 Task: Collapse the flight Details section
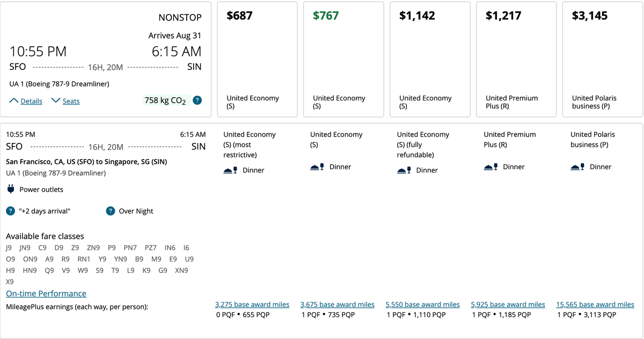pyautogui.click(x=26, y=101)
